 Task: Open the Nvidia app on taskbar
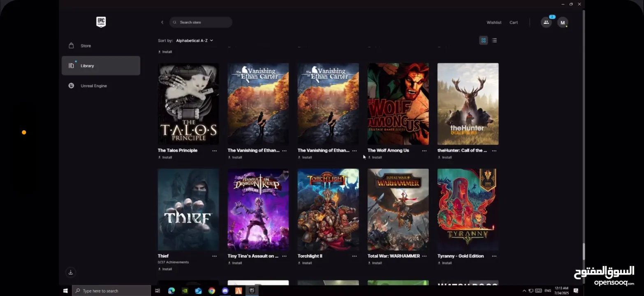185,291
